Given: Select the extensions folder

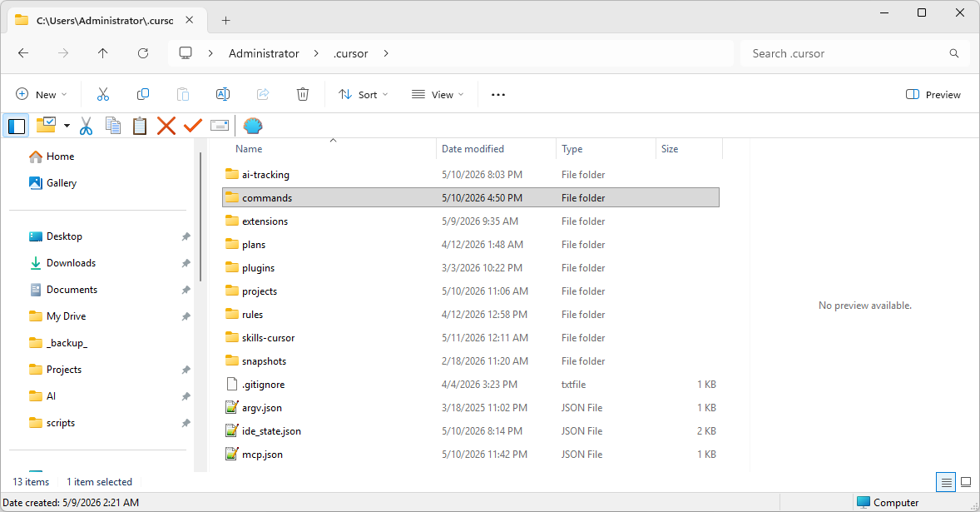Looking at the screenshot, I should 471,221.
